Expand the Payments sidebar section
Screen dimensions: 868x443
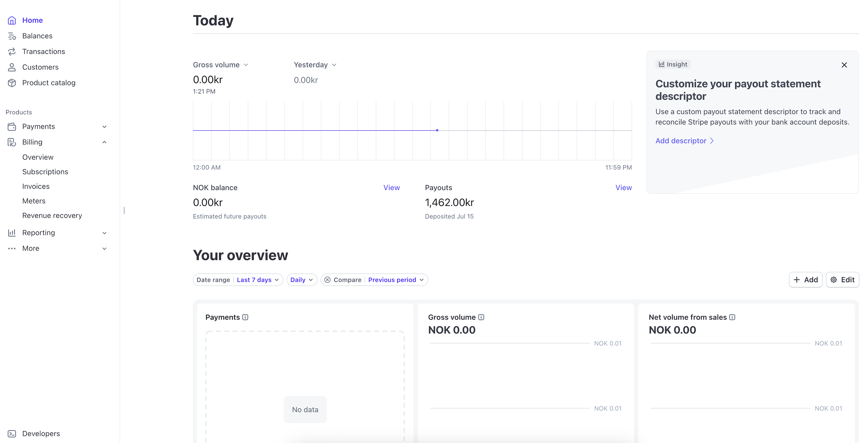(x=104, y=127)
